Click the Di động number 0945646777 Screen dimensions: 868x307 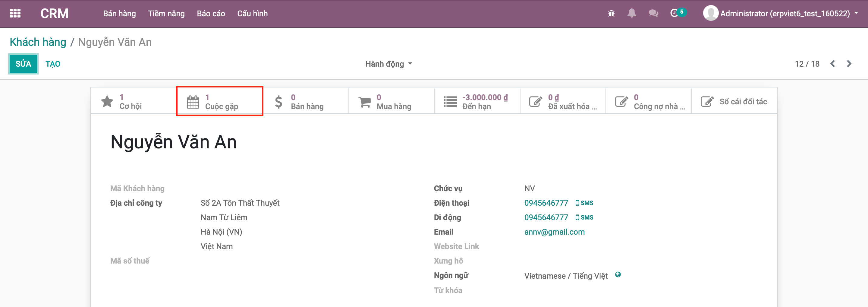[x=546, y=217]
